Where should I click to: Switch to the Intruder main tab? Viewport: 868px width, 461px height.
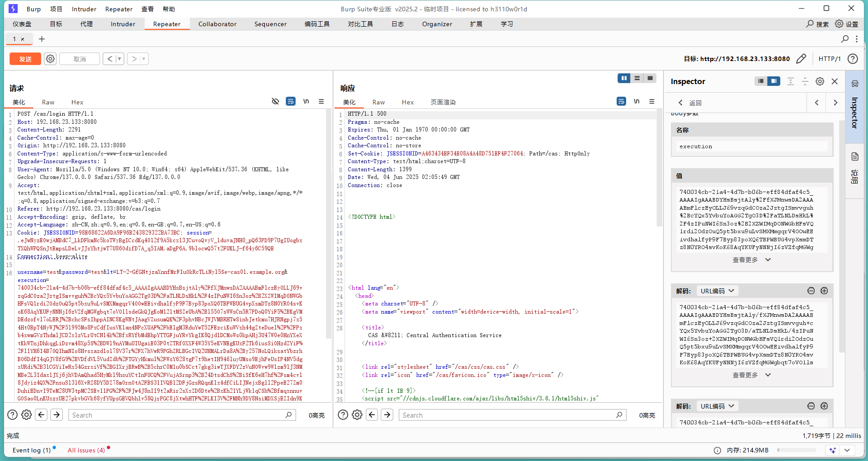point(123,24)
